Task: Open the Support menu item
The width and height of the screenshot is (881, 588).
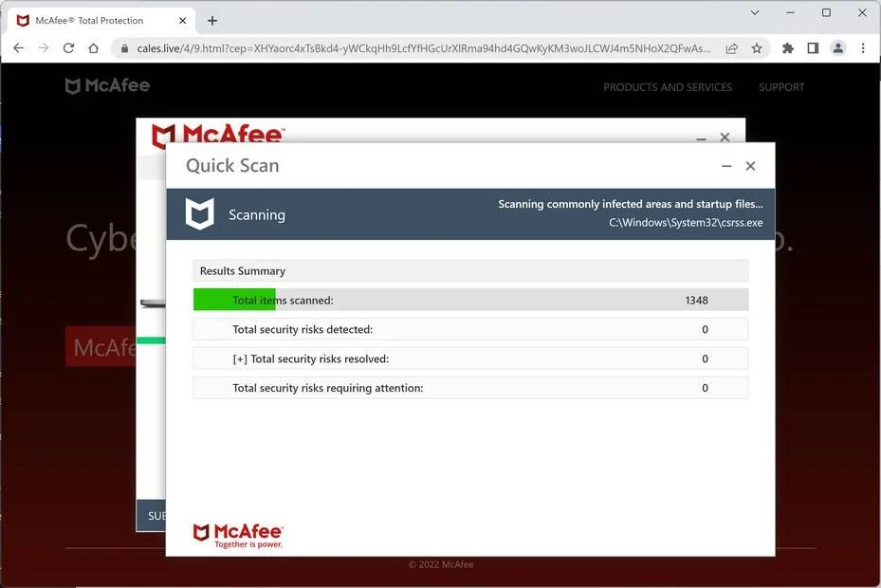Action: tap(781, 87)
